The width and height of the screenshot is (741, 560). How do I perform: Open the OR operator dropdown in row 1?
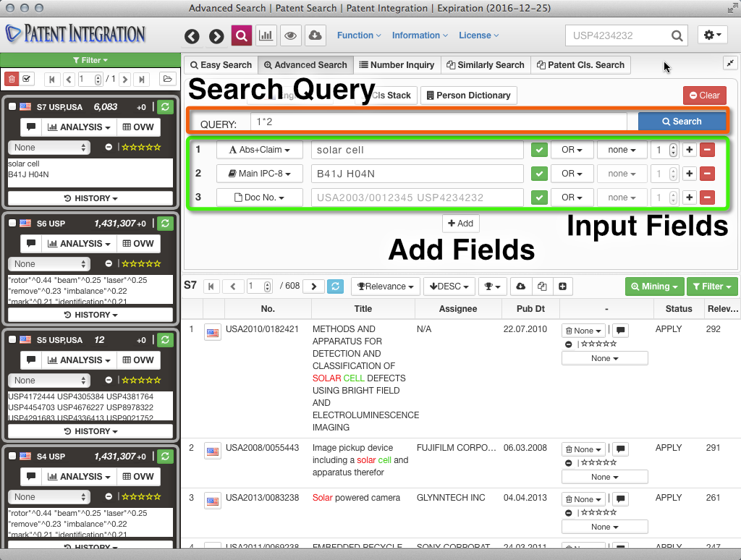(x=572, y=150)
